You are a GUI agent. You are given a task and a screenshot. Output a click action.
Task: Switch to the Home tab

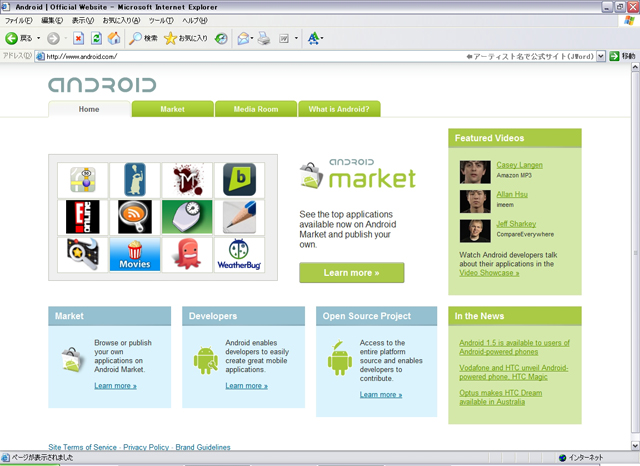pos(89,109)
